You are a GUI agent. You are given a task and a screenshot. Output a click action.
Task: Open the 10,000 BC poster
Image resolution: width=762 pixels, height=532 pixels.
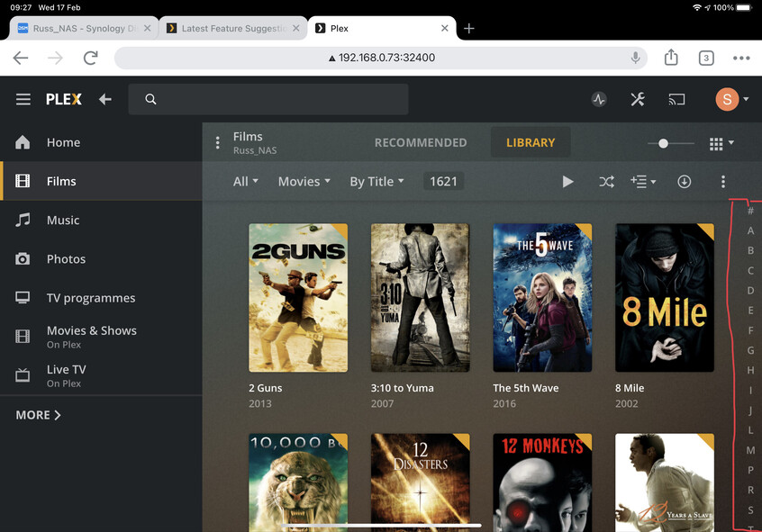298,482
